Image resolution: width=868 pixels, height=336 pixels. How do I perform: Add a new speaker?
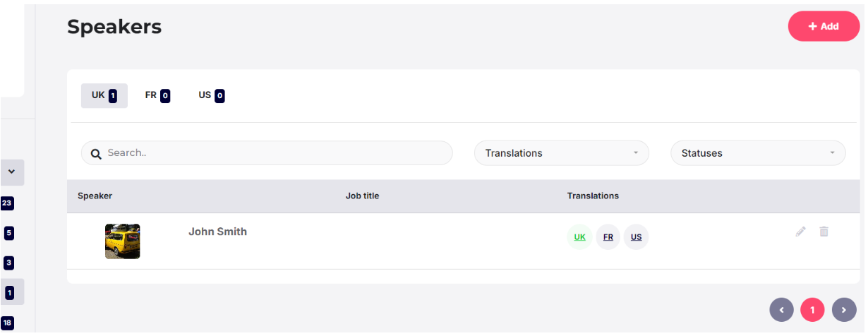pos(824,26)
